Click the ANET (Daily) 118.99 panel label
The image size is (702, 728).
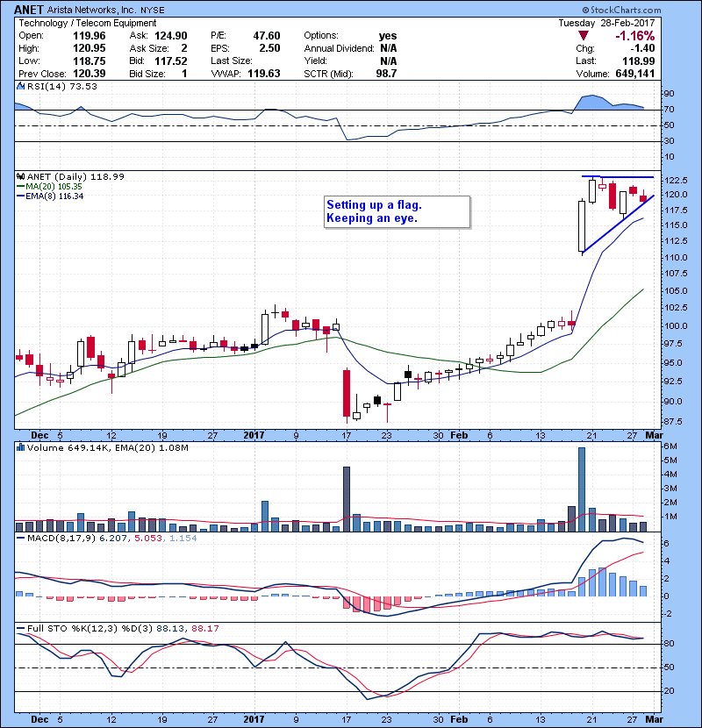pos(75,177)
